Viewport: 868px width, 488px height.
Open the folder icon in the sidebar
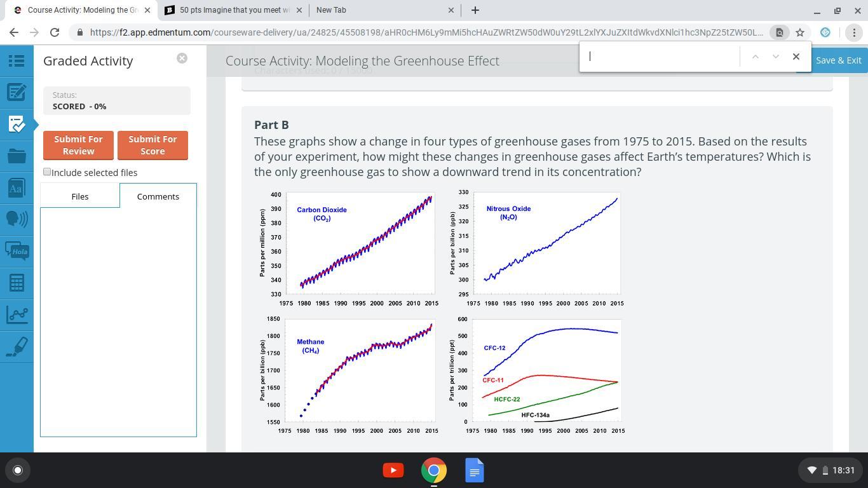tap(17, 156)
